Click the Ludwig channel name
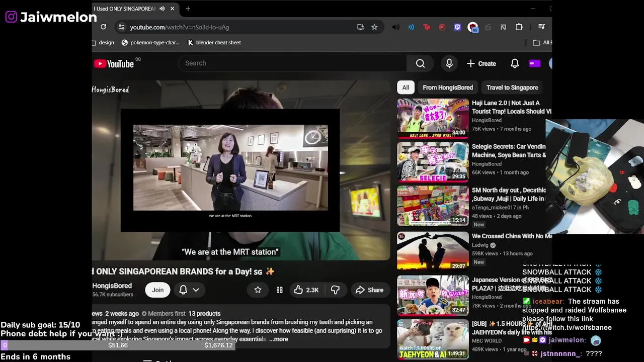644x362 pixels. click(480, 245)
